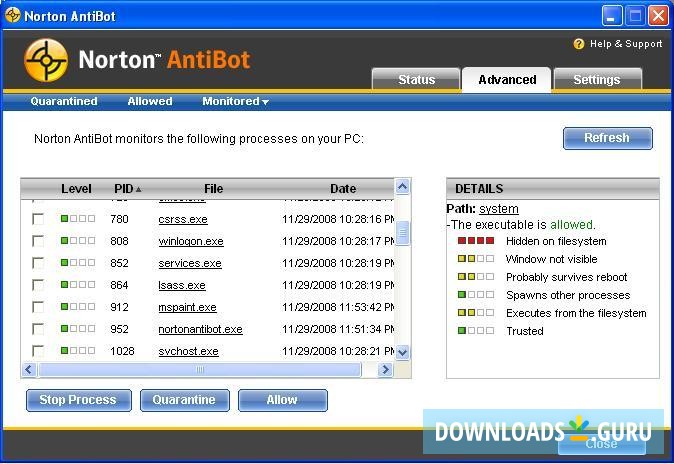Click the Stop Process button
This screenshot has height=464, width=674.
point(78,400)
